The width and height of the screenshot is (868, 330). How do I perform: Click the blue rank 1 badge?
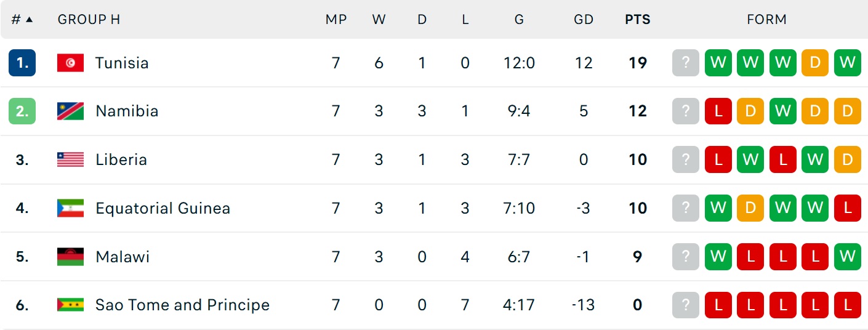click(22, 63)
